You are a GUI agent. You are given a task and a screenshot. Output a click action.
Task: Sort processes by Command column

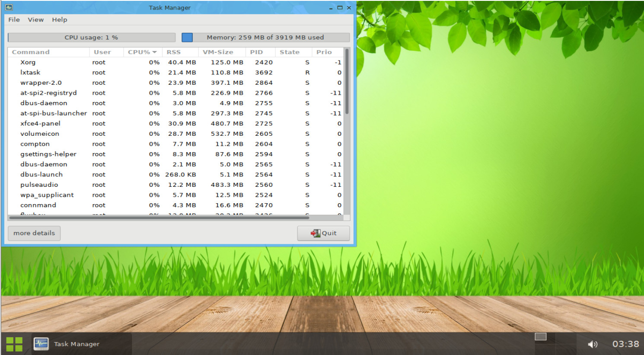click(49, 52)
